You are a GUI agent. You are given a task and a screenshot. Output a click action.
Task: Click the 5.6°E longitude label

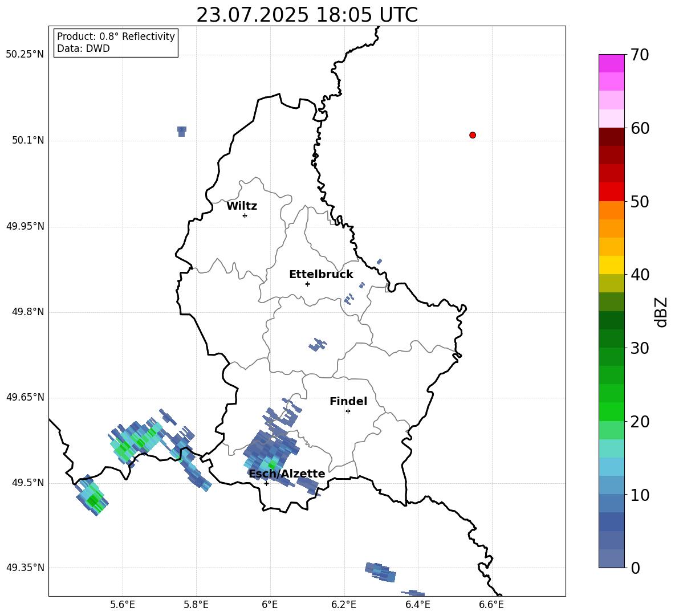[x=122, y=605]
